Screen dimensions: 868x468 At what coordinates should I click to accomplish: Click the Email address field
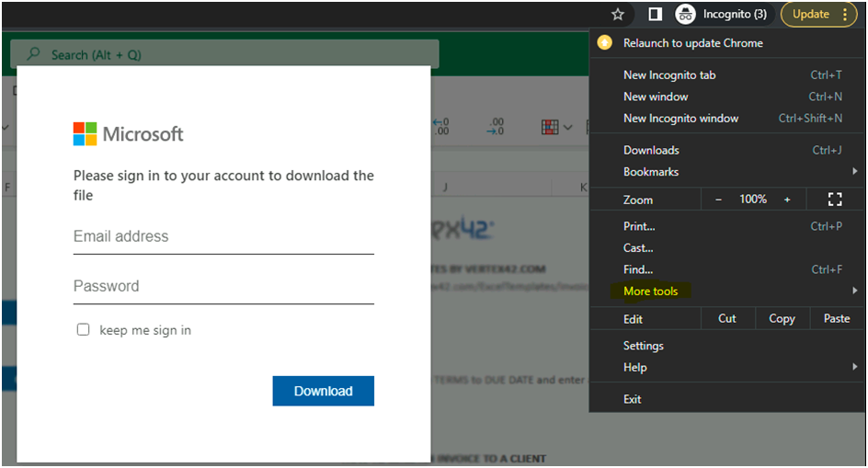pos(223,237)
